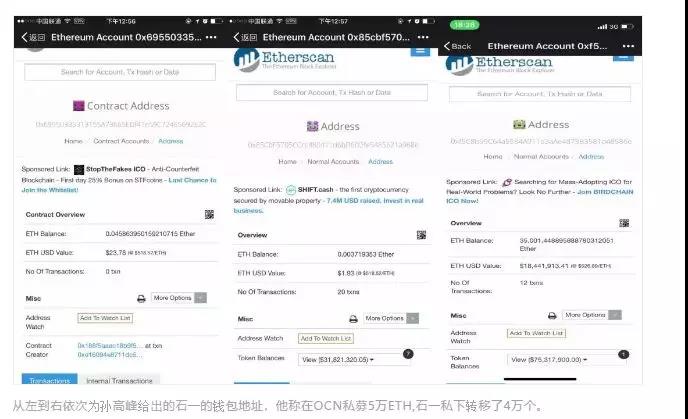Image resolution: width=688 pixels, height=419 pixels.
Task: Click right Address identicon
Action: coord(519,125)
